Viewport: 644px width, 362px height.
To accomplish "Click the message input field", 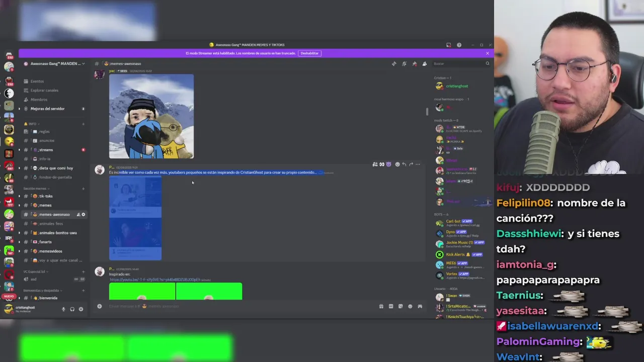I will click(x=242, y=306).
